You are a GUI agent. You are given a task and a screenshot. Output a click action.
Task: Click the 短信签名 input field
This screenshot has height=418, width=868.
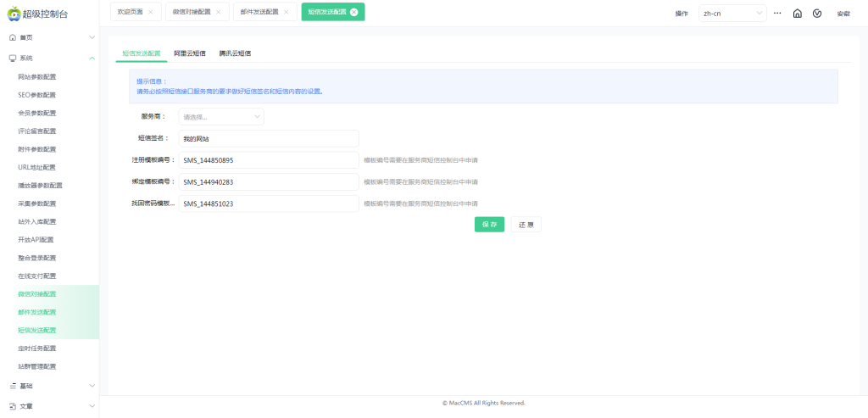point(268,138)
